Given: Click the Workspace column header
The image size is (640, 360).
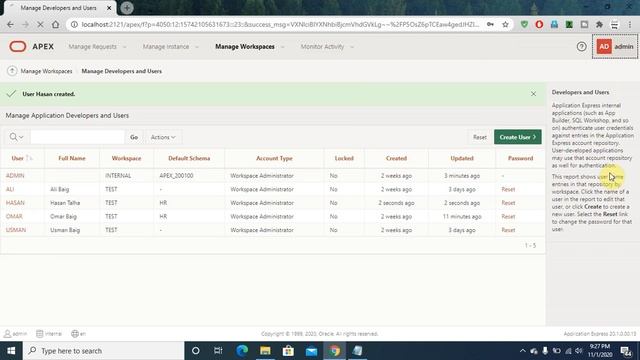Looking at the screenshot, I should [126, 158].
